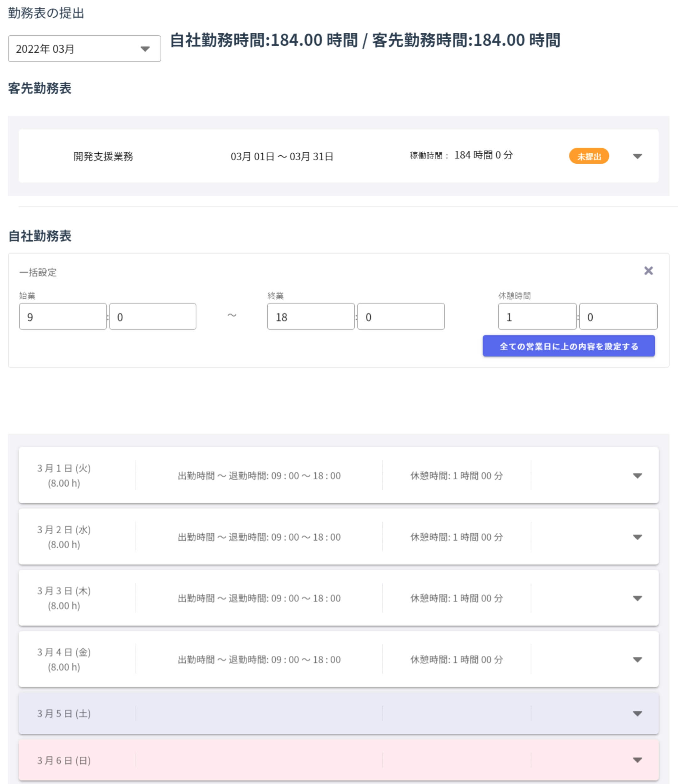This screenshot has height=784, width=678.
Task: Click the 終業 minute input field
Action: [x=401, y=317]
